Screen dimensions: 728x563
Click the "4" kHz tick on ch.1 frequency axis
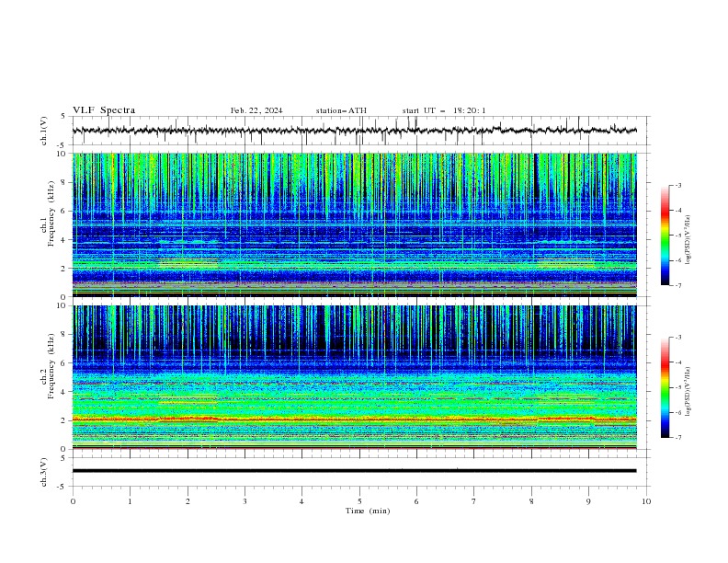[65, 240]
